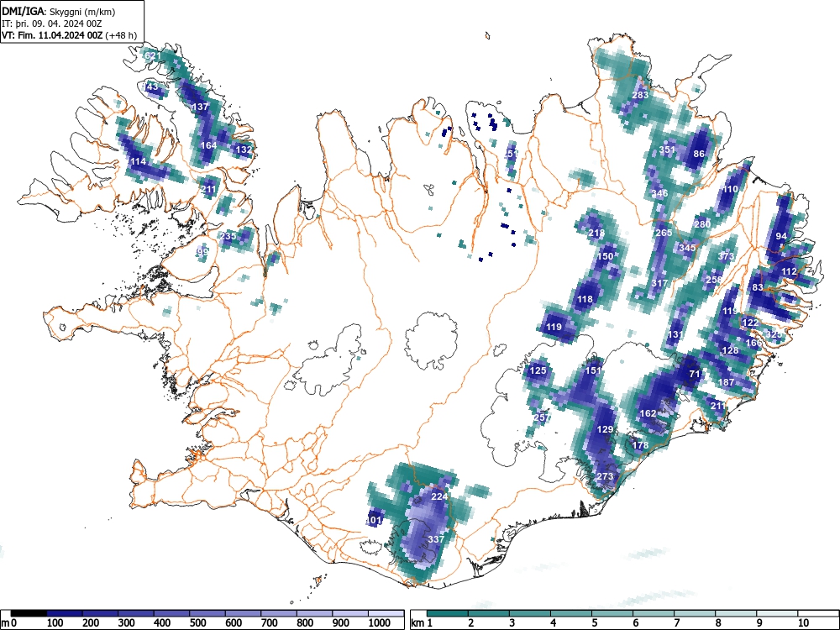This screenshot has width=840, height=630.
Task: Select the 99 visibility value
Action: pos(202,252)
